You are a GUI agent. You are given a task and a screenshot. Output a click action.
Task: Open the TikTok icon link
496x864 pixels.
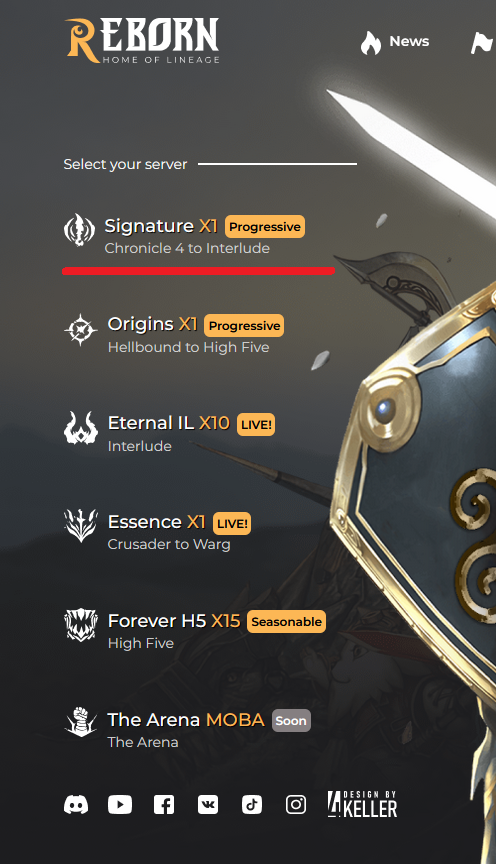[x=252, y=805]
